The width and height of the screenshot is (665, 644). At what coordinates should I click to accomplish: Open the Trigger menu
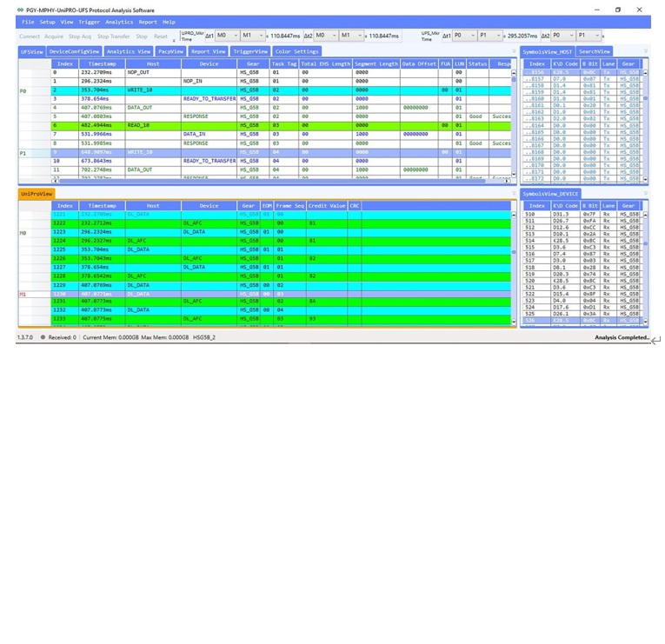coord(89,22)
